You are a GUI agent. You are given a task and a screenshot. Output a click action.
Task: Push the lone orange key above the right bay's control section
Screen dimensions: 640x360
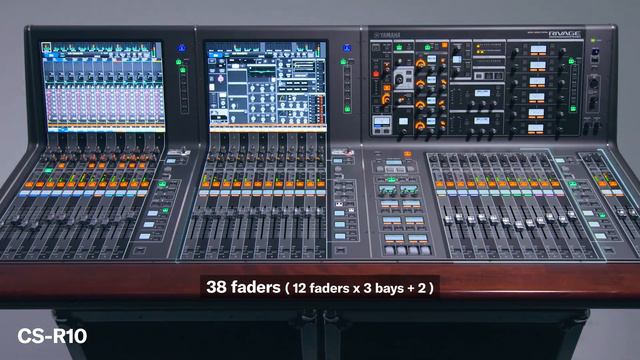tap(407, 154)
